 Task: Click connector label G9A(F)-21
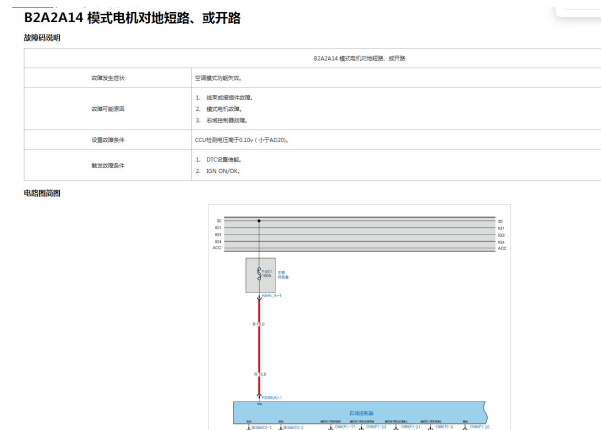click(x=411, y=427)
